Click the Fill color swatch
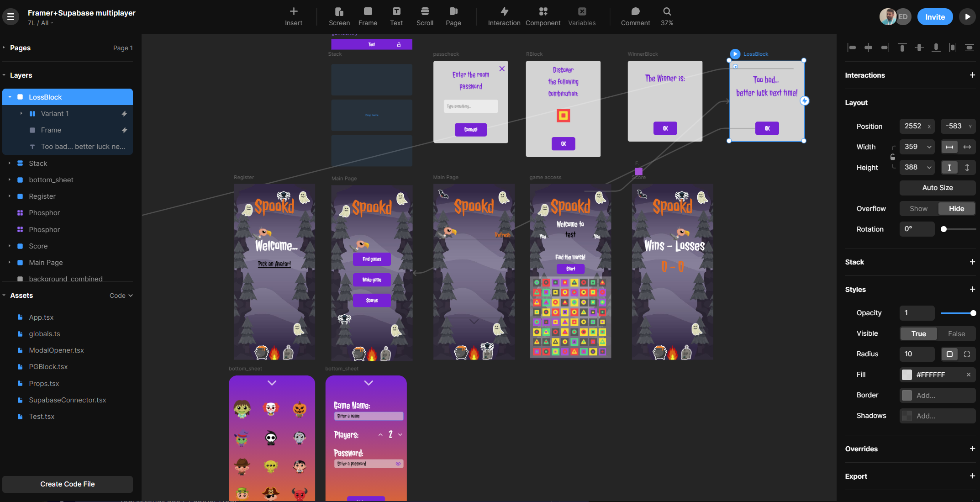Viewport: 980px width, 502px height. [x=907, y=375]
